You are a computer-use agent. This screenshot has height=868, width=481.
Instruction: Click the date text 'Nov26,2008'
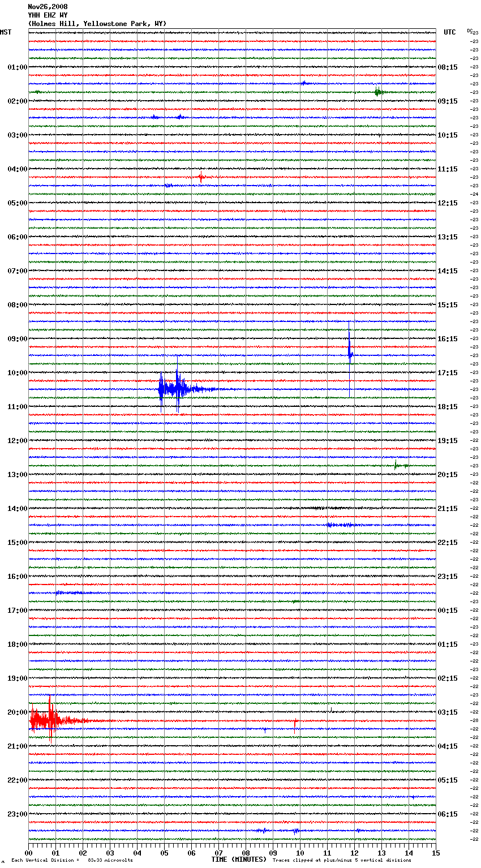[x=48, y=7]
